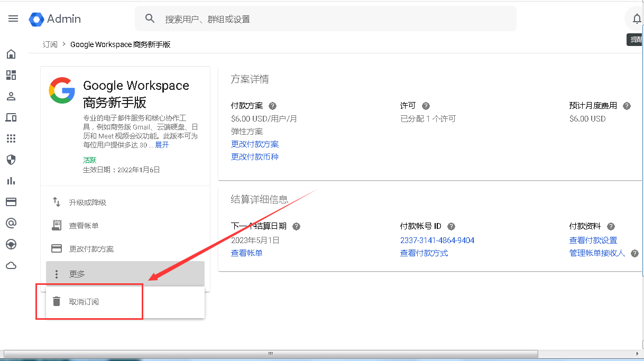This screenshot has height=361, width=644.
Task: Open Rules steering wheel sidebar icon
Action: coord(11,244)
